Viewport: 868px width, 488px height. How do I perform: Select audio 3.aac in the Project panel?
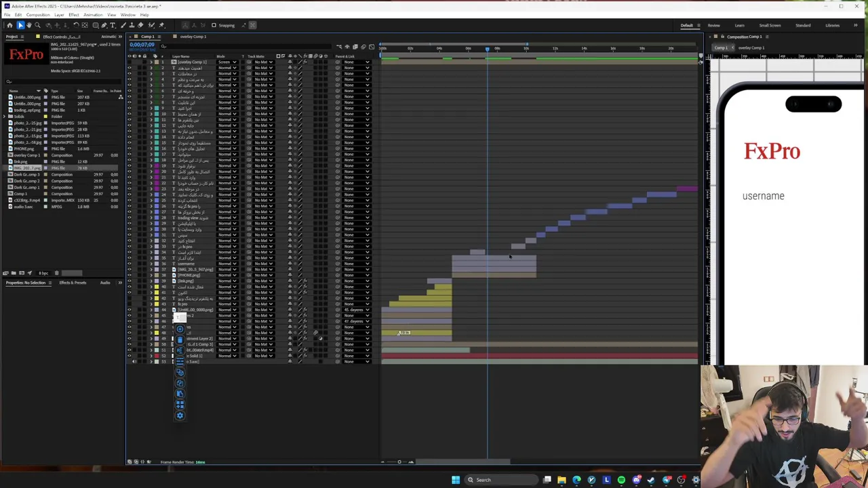pyautogui.click(x=24, y=207)
